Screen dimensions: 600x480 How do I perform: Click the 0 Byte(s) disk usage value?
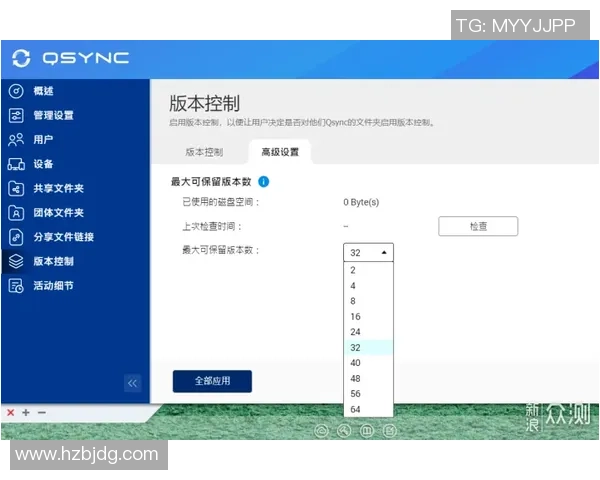tap(361, 202)
